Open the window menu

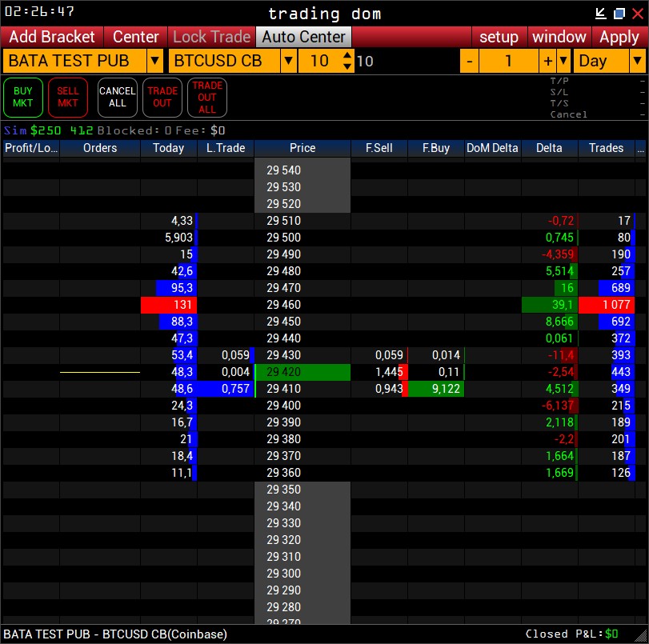559,37
